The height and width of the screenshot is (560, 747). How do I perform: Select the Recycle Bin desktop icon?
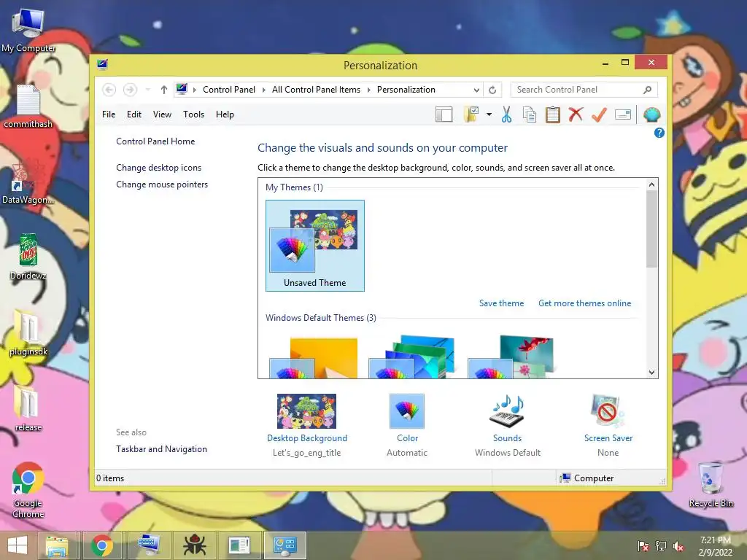click(x=711, y=485)
